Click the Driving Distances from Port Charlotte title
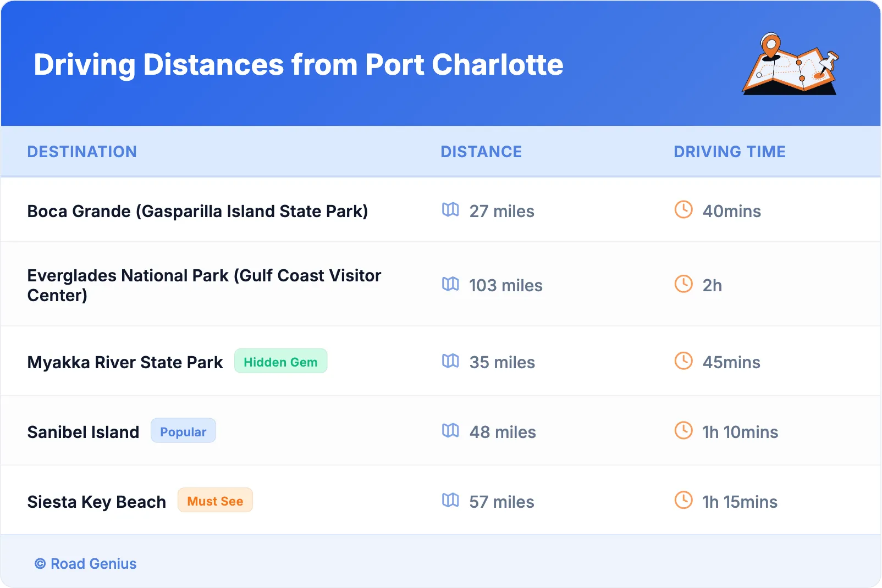Screen dimensions: 882x588 299,65
